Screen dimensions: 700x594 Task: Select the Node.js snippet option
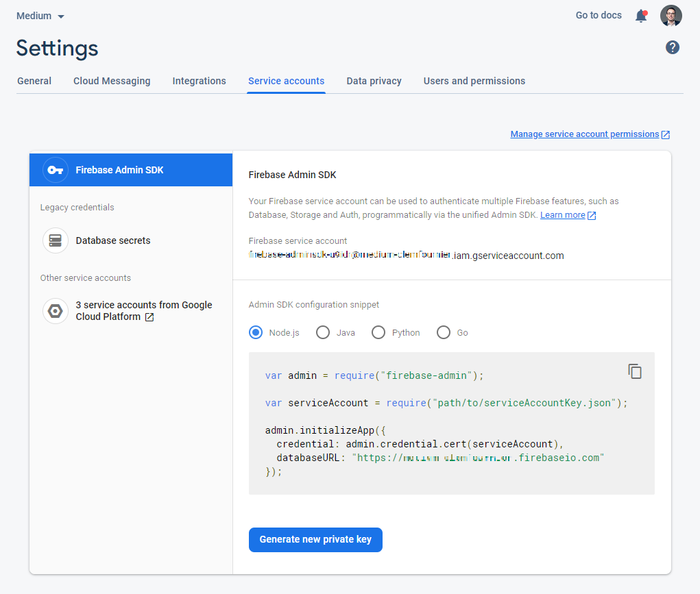coord(255,332)
